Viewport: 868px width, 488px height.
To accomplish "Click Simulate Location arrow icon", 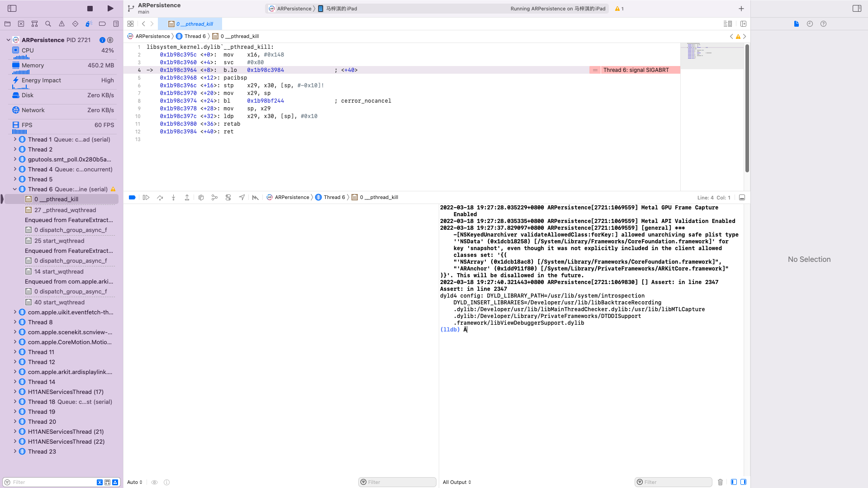I will pyautogui.click(x=242, y=198).
